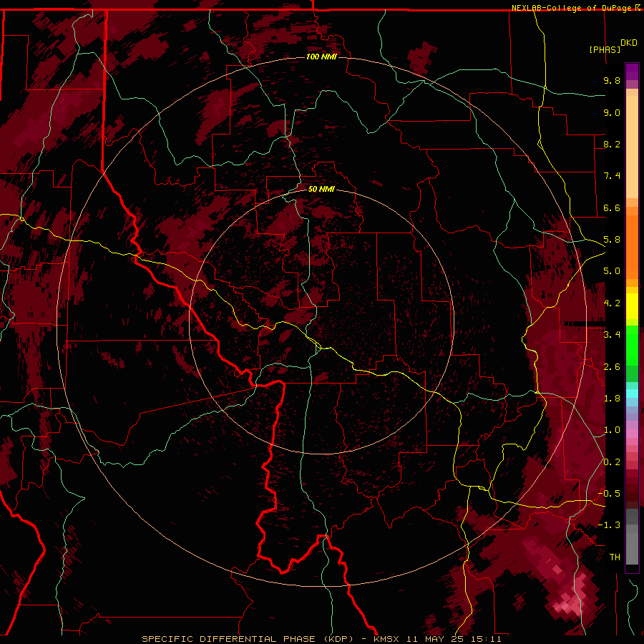Click the 4.2 legend value

pyautogui.click(x=612, y=303)
